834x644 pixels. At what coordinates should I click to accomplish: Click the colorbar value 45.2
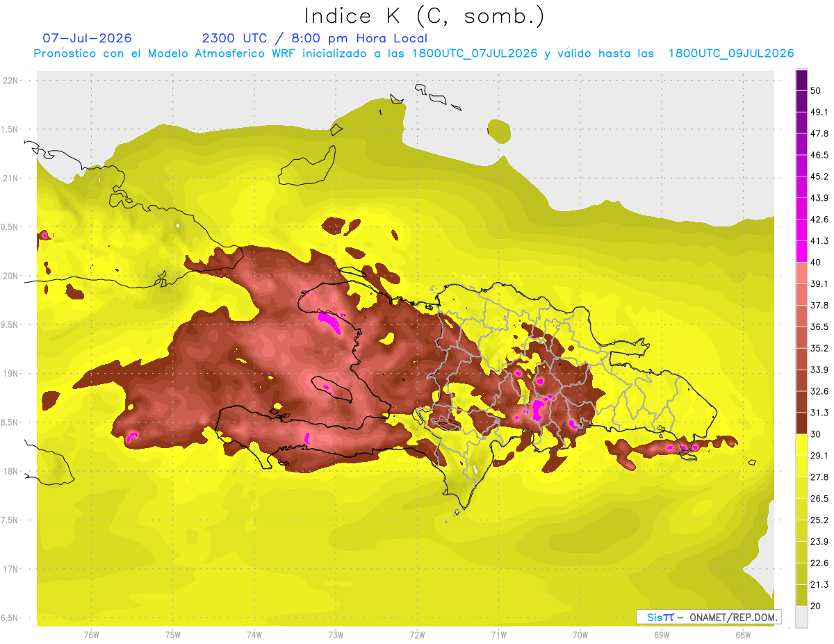(x=819, y=176)
